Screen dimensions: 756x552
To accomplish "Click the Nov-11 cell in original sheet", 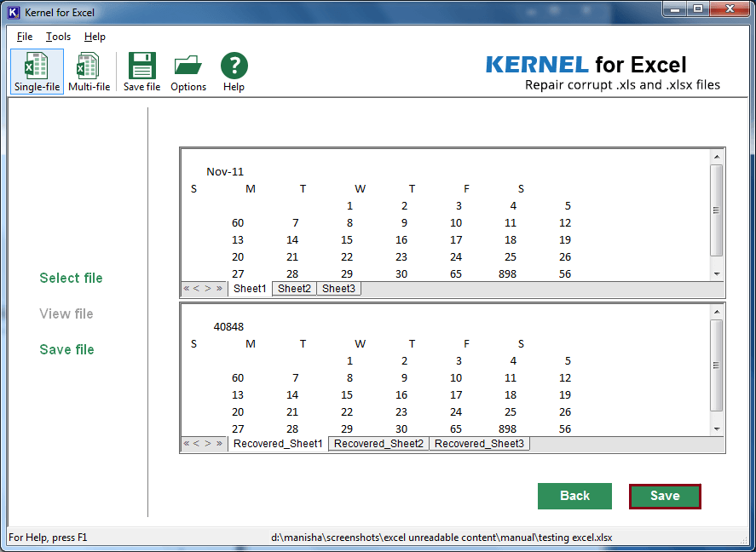I will (225, 171).
